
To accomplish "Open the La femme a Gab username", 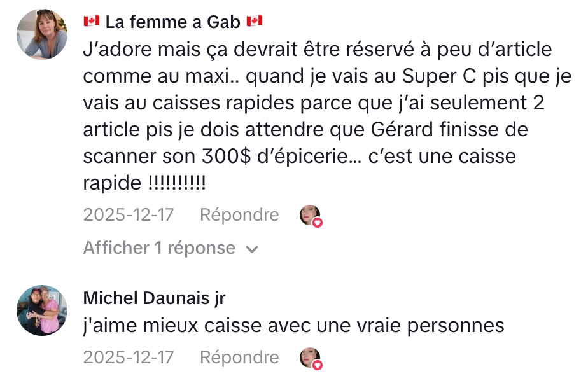I will click(x=172, y=22).
